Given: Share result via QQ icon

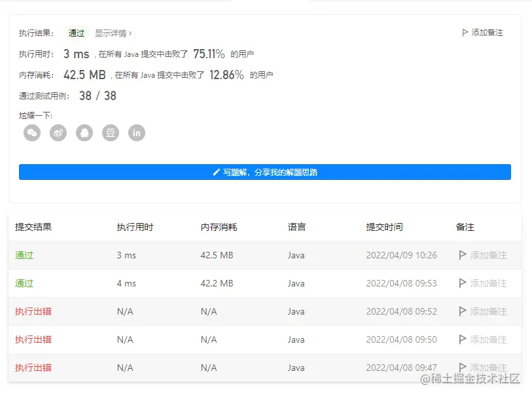Looking at the screenshot, I should pos(84,133).
